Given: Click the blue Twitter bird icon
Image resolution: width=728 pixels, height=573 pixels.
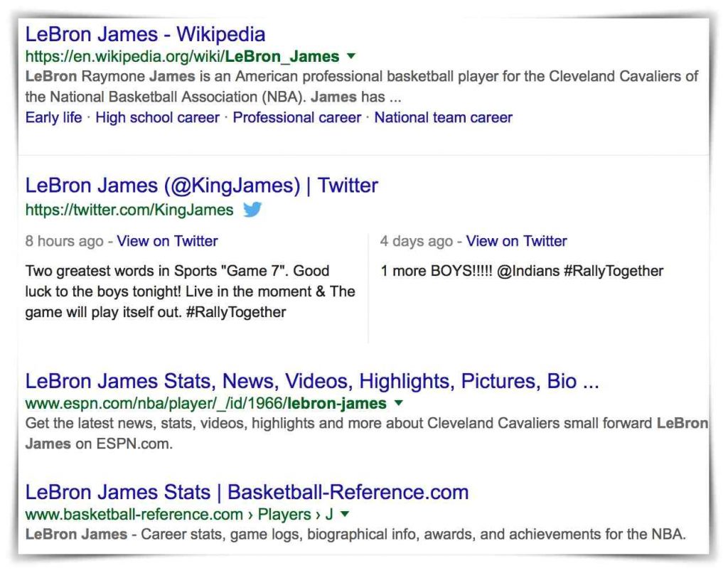Looking at the screenshot, I should (x=252, y=210).
